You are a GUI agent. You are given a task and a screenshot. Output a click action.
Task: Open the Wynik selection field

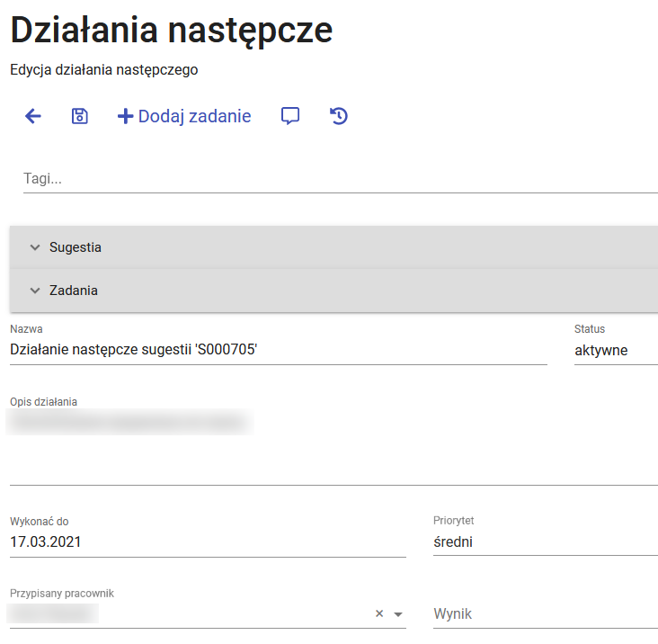click(544, 614)
